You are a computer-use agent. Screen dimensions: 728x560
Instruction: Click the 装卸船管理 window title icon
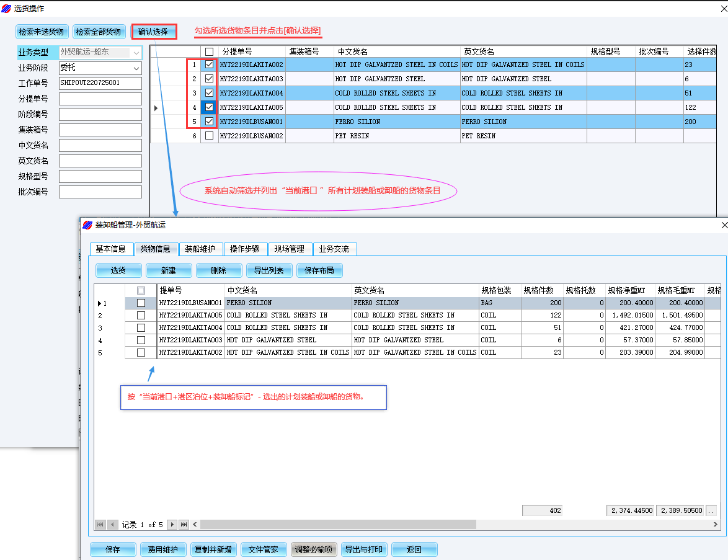87,225
